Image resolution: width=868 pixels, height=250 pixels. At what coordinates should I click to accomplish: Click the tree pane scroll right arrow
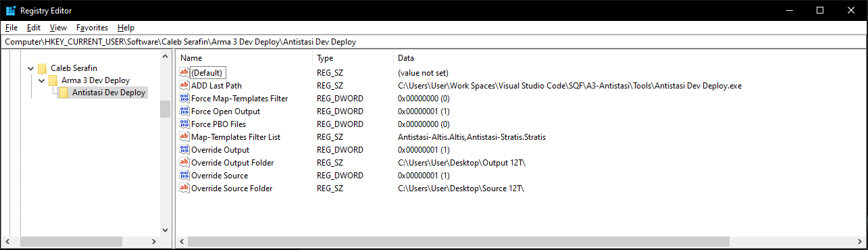click(x=153, y=241)
